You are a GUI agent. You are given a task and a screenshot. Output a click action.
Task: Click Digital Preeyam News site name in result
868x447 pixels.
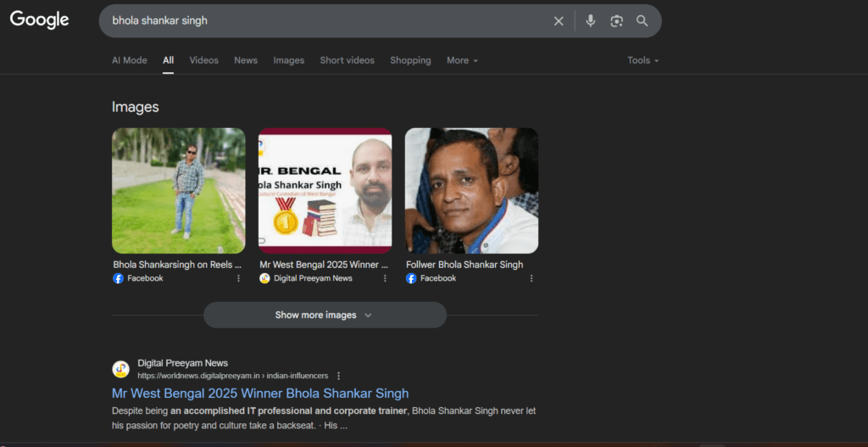(183, 363)
